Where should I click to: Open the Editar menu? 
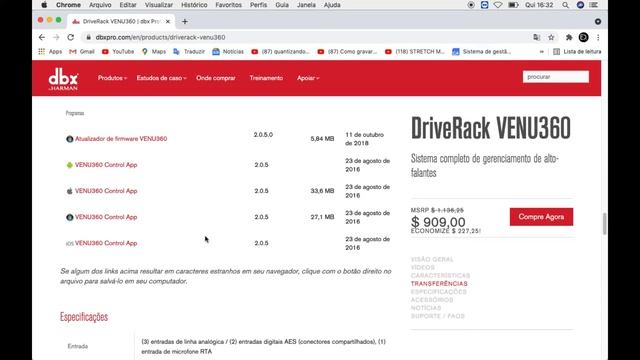tap(128, 5)
